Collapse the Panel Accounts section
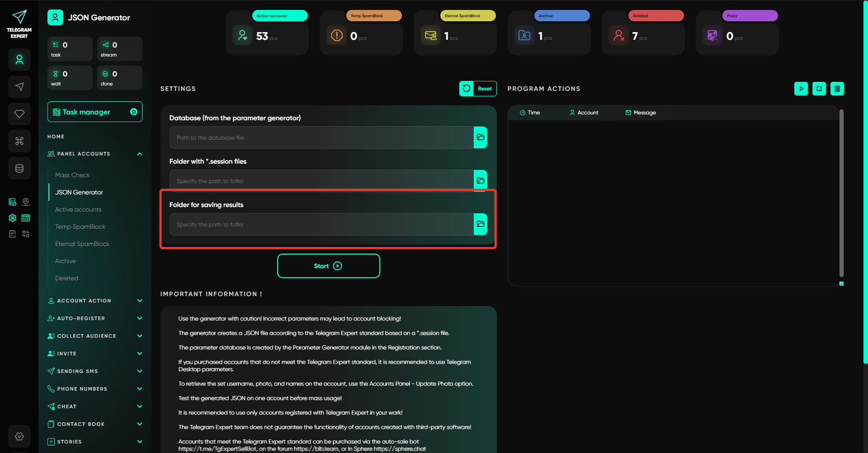Viewport: 868px width, 453px height. (139, 154)
